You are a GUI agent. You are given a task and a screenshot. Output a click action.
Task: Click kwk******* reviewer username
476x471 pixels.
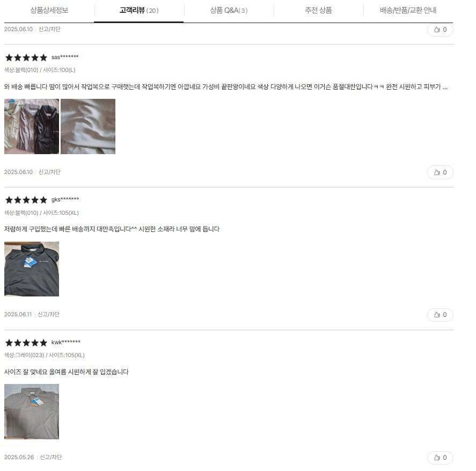(66, 342)
